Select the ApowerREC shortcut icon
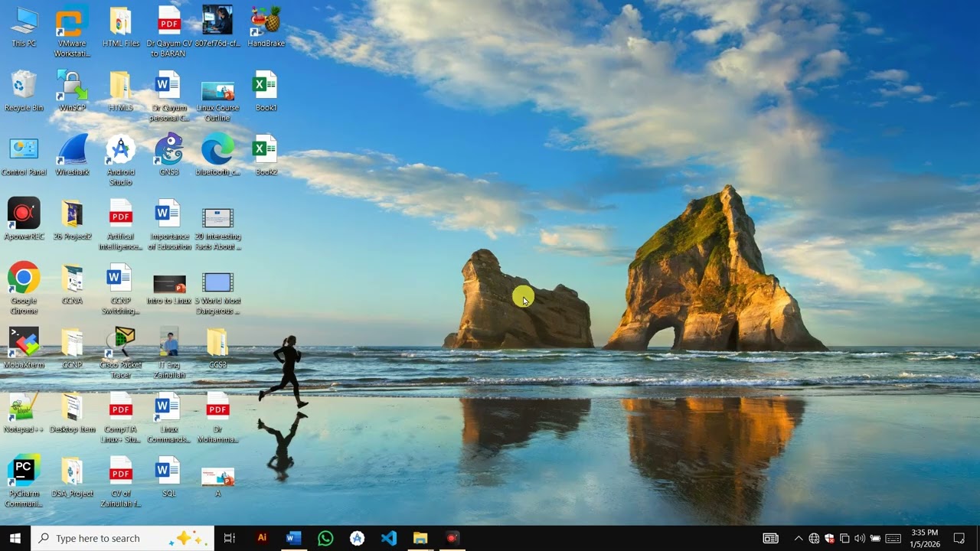Image resolution: width=980 pixels, height=551 pixels. coord(24,220)
